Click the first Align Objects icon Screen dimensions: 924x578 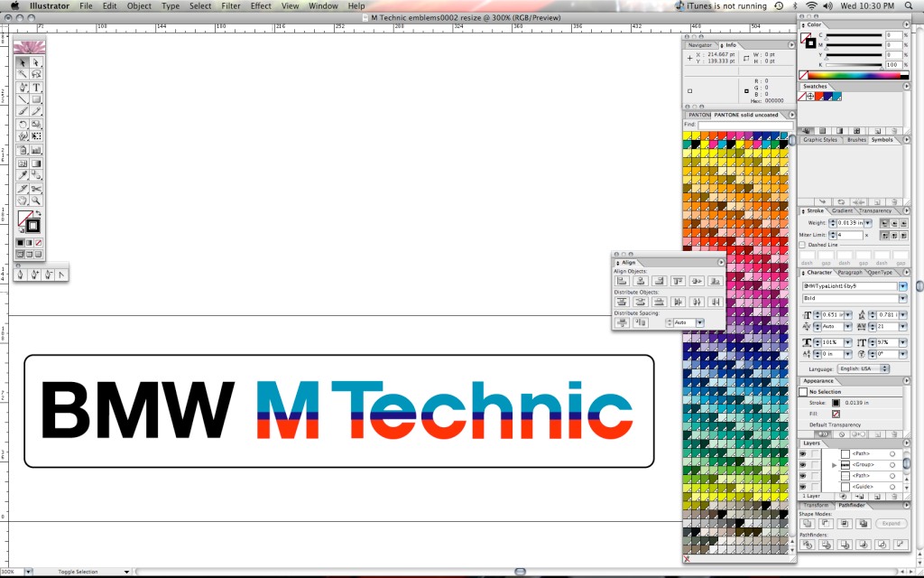(x=622, y=282)
